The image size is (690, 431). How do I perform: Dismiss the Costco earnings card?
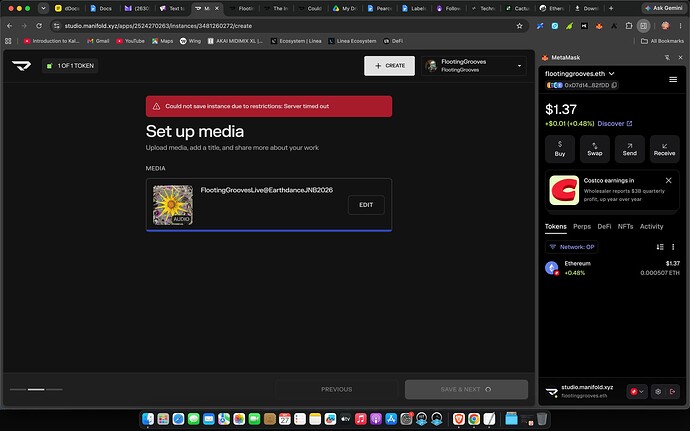coord(668,181)
